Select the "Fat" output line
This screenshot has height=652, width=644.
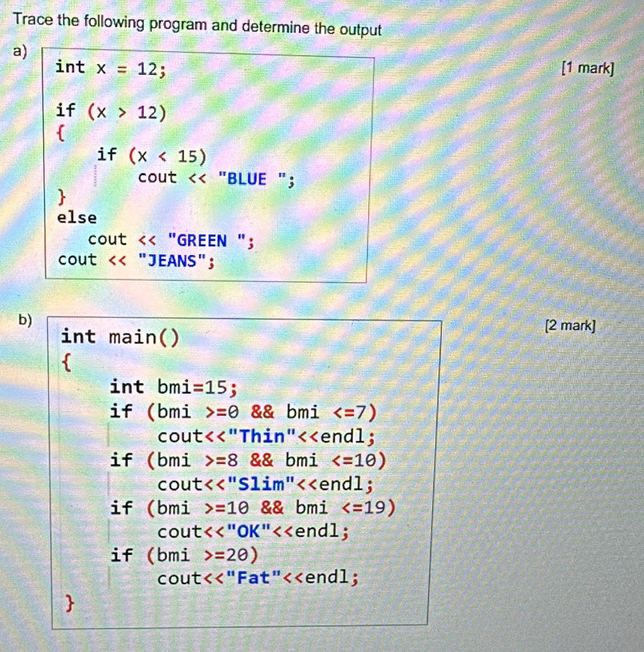(x=257, y=578)
